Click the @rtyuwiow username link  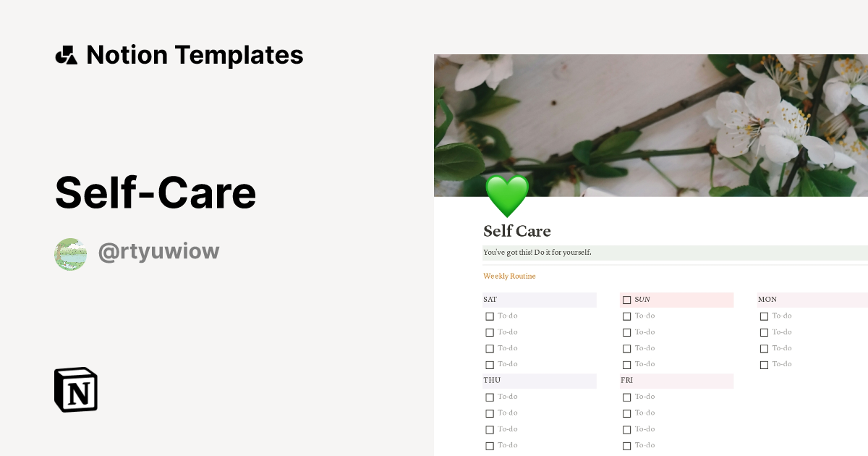point(159,250)
